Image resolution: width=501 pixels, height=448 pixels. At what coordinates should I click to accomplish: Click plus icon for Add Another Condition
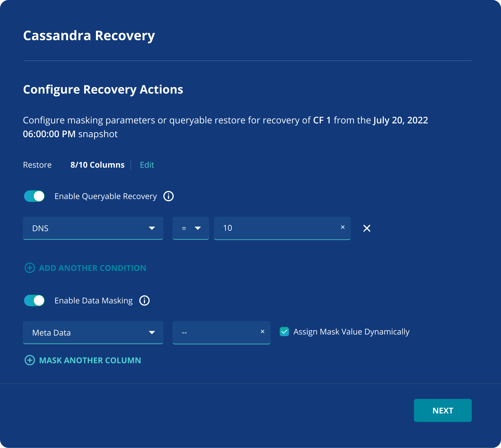pos(30,268)
